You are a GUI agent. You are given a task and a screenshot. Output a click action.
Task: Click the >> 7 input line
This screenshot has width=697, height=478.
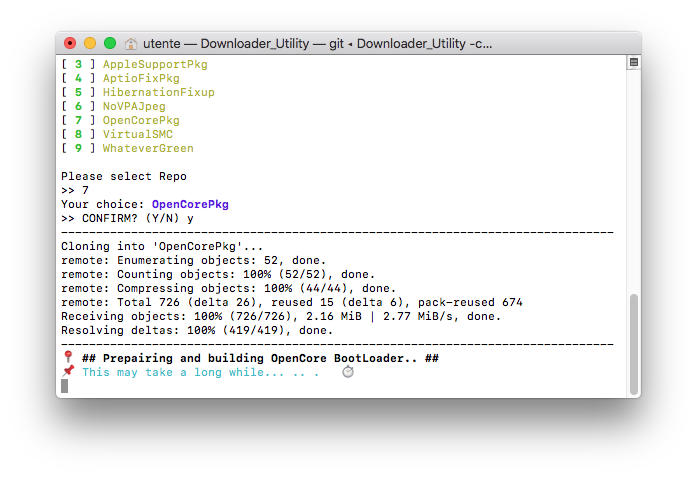coord(75,190)
